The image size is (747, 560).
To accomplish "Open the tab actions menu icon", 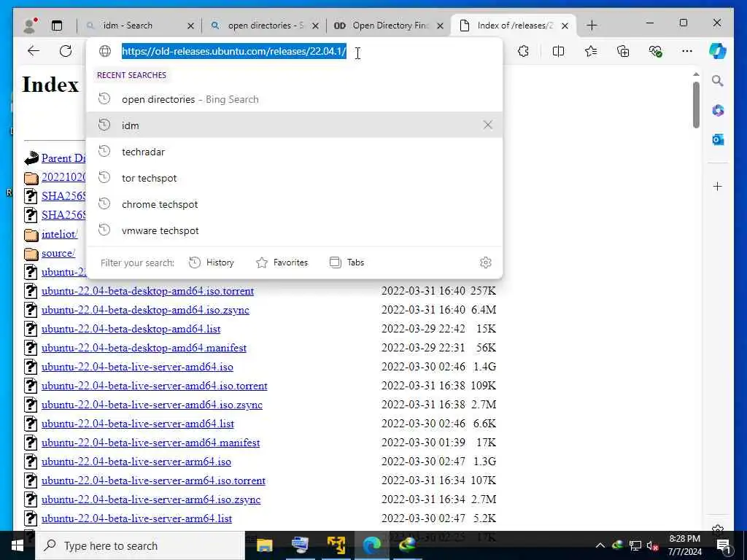I will point(57,26).
